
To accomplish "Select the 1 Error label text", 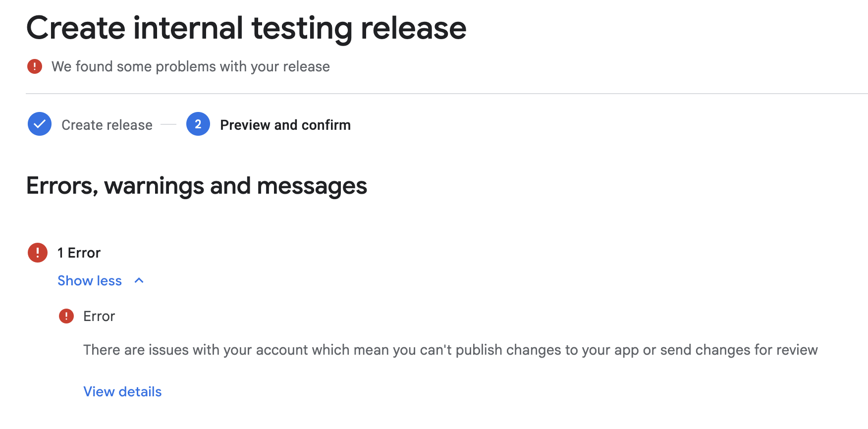I will coord(78,253).
